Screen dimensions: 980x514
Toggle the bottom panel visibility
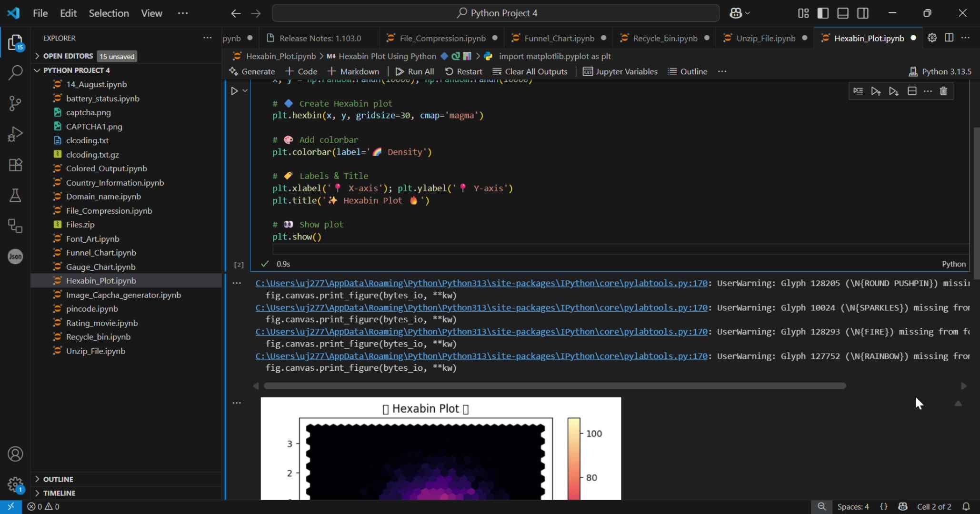843,13
